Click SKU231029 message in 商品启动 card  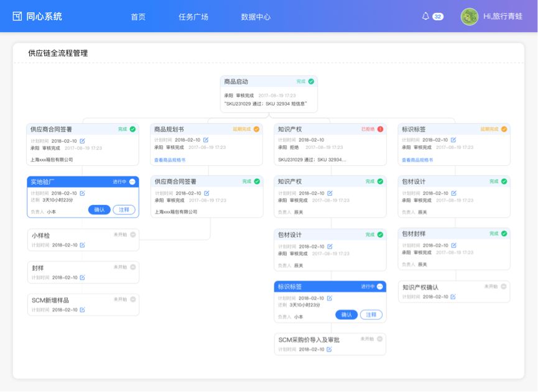pyautogui.click(x=266, y=104)
